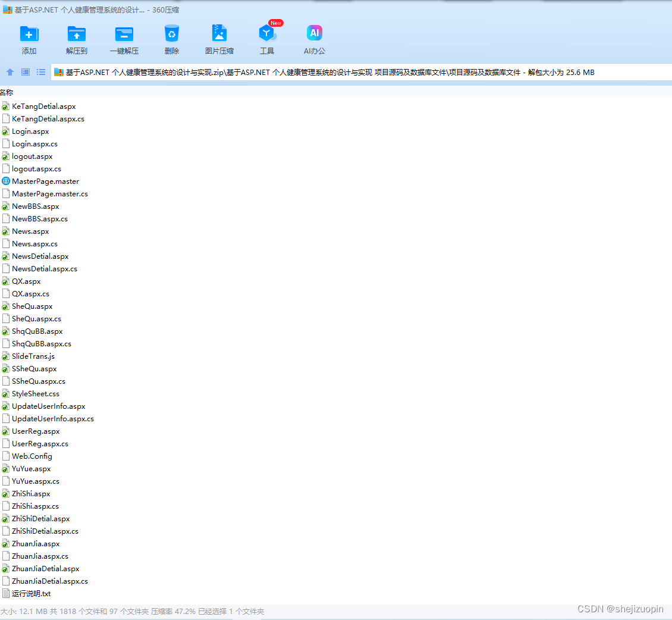Select YuYue.aspx file icon

[x=5, y=469]
